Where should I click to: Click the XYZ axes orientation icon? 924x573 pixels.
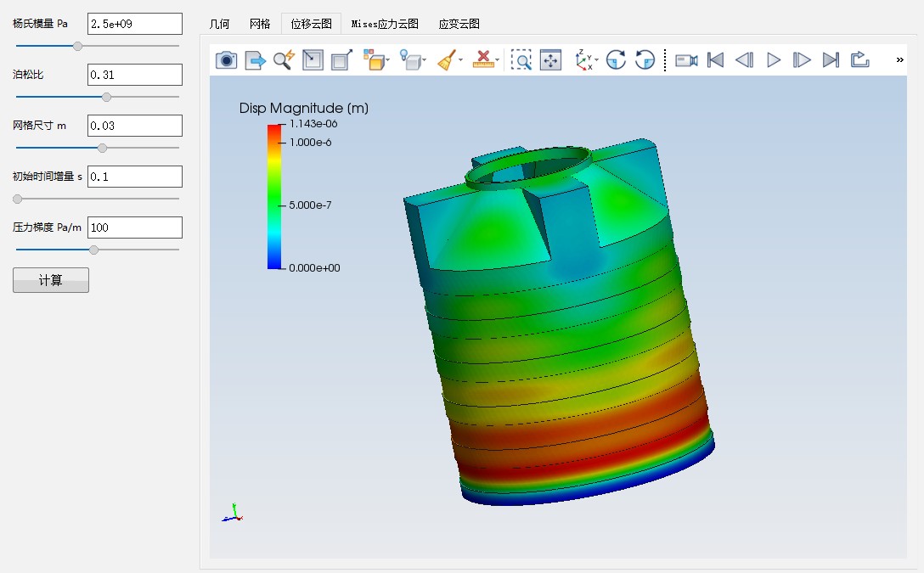pos(583,60)
